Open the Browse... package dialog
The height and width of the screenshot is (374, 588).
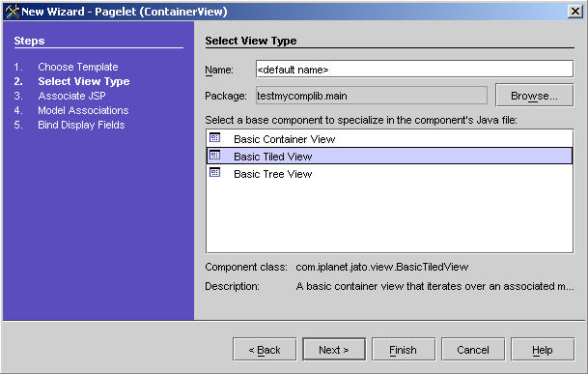(x=534, y=96)
